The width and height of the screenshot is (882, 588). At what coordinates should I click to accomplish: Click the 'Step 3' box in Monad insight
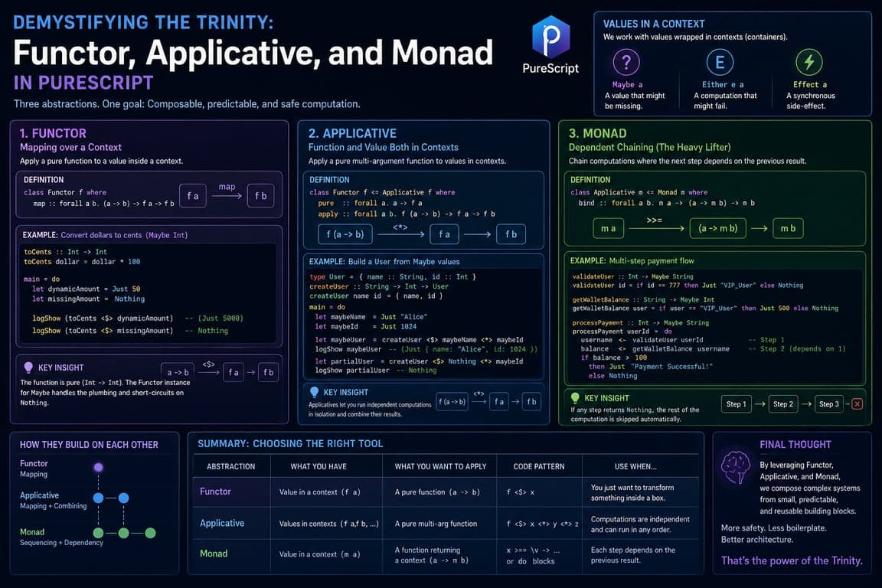click(x=829, y=404)
